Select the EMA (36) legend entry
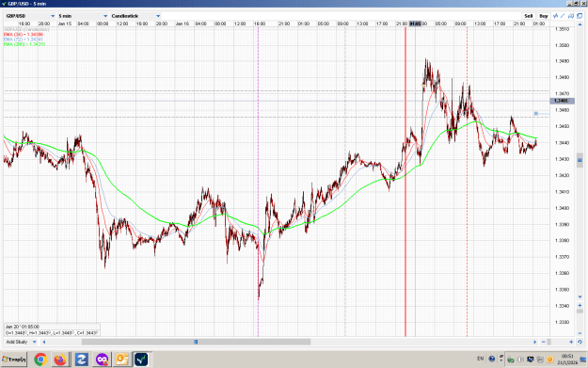This screenshot has width=588, height=368. coord(24,34)
